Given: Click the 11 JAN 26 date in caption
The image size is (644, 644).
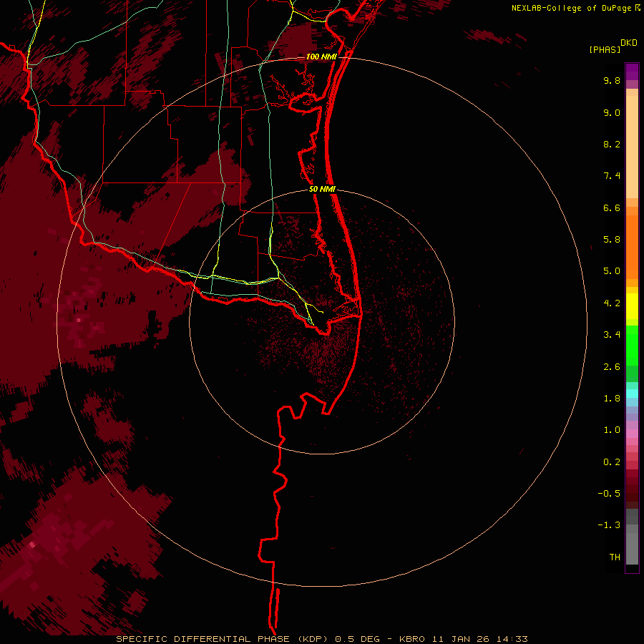Looking at the screenshot, I should [x=460, y=639].
